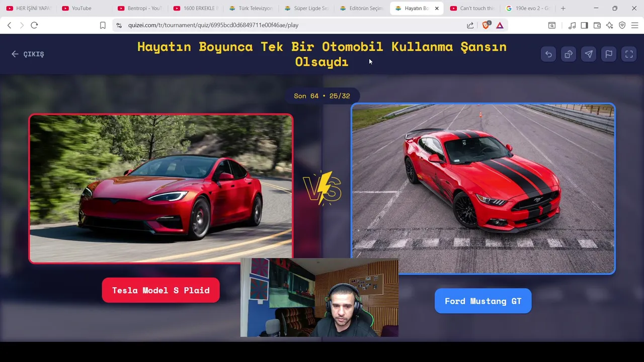Toggle the browser sidebar panel
644x362 pixels.
click(x=584, y=25)
